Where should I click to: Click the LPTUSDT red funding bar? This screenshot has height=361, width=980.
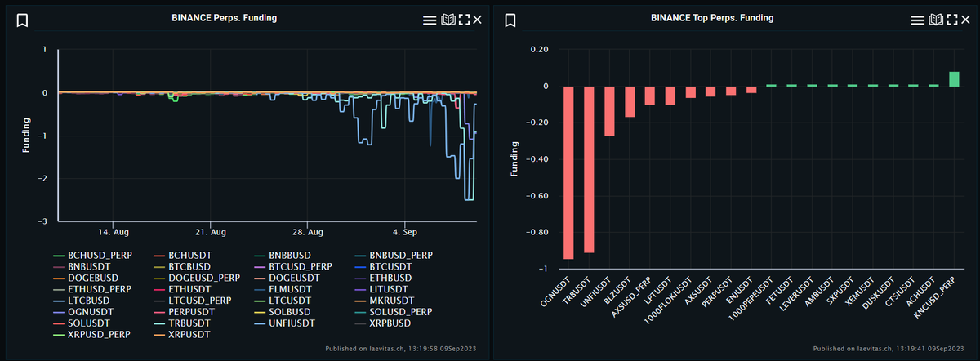[670, 96]
